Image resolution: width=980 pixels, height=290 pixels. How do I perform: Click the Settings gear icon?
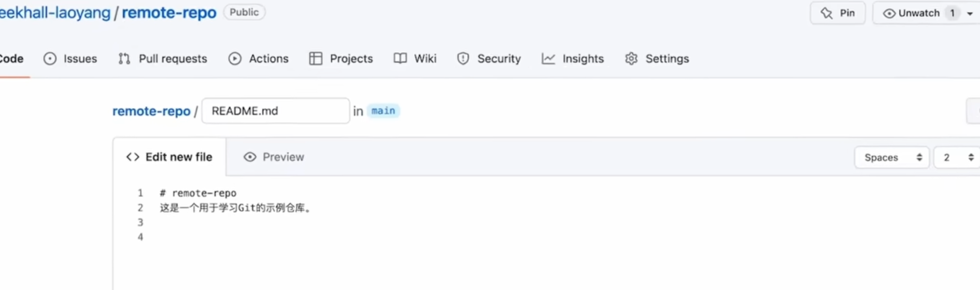click(631, 59)
